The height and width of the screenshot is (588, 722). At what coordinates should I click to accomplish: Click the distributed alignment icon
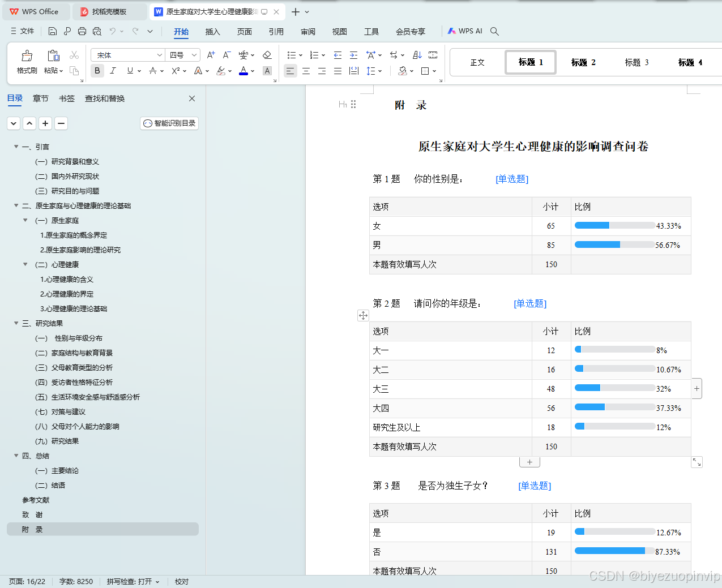(354, 71)
